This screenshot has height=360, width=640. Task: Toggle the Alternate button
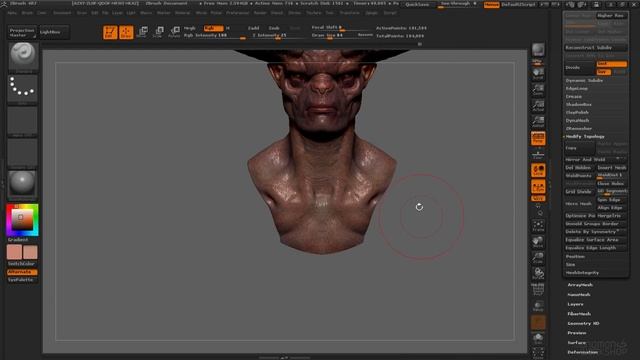[x=22, y=272]
